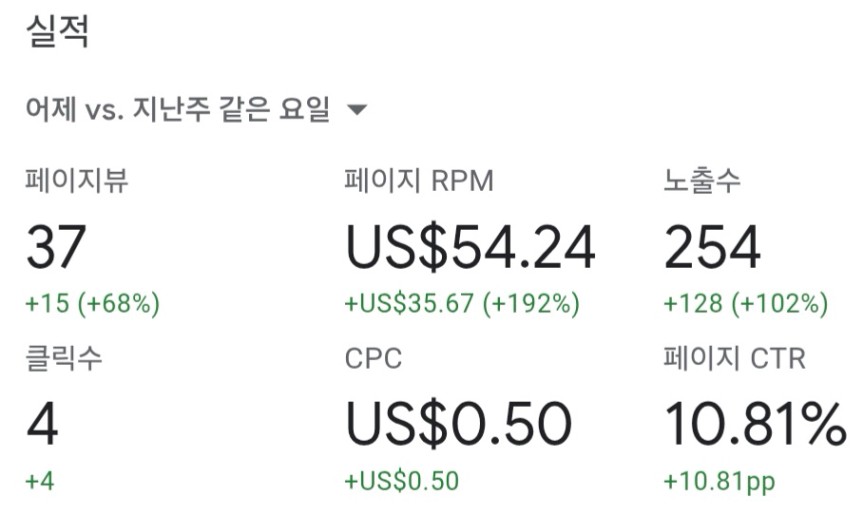The height and width of the screenshot is (516, 864).
Task: Click the +10.81pp CTR change indicator
Action: pos(720,482)
